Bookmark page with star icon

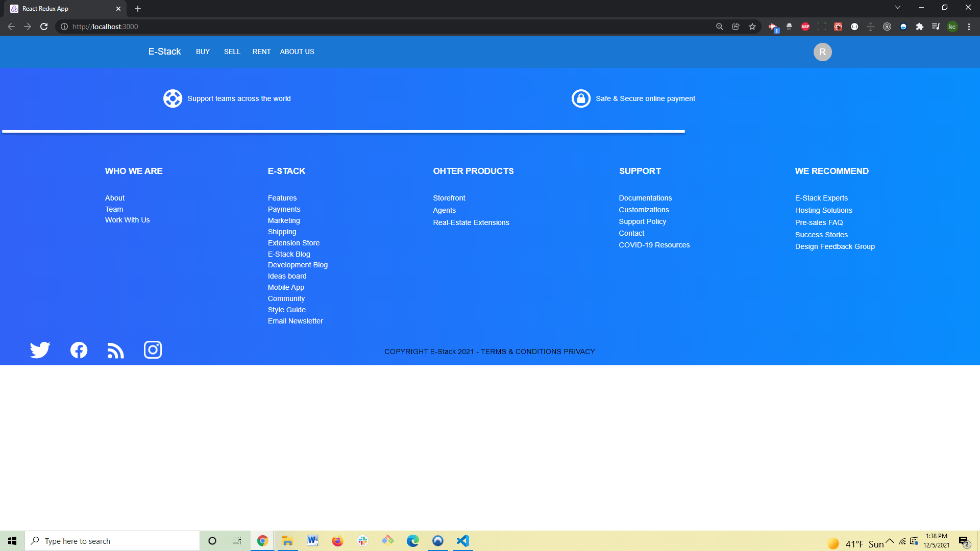point(752,27)
